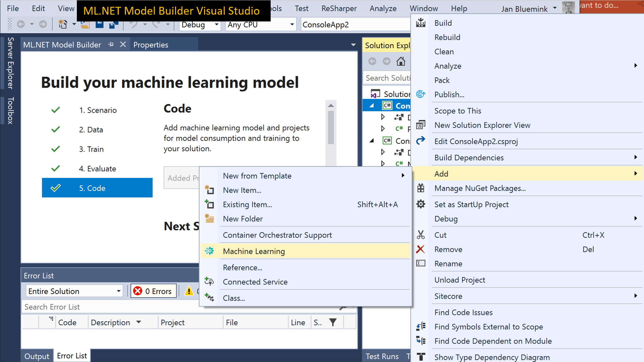Switch to the Output tab

[37, 356]
